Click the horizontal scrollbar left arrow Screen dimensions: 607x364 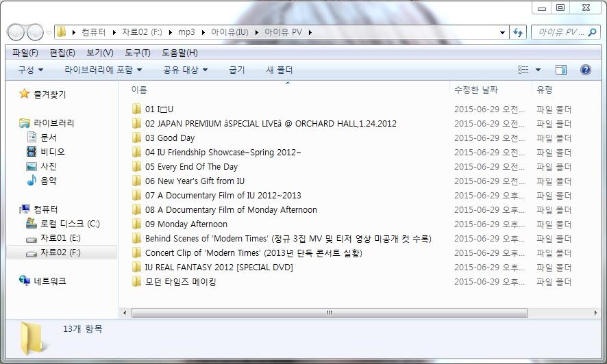click(x=124, y=313)
